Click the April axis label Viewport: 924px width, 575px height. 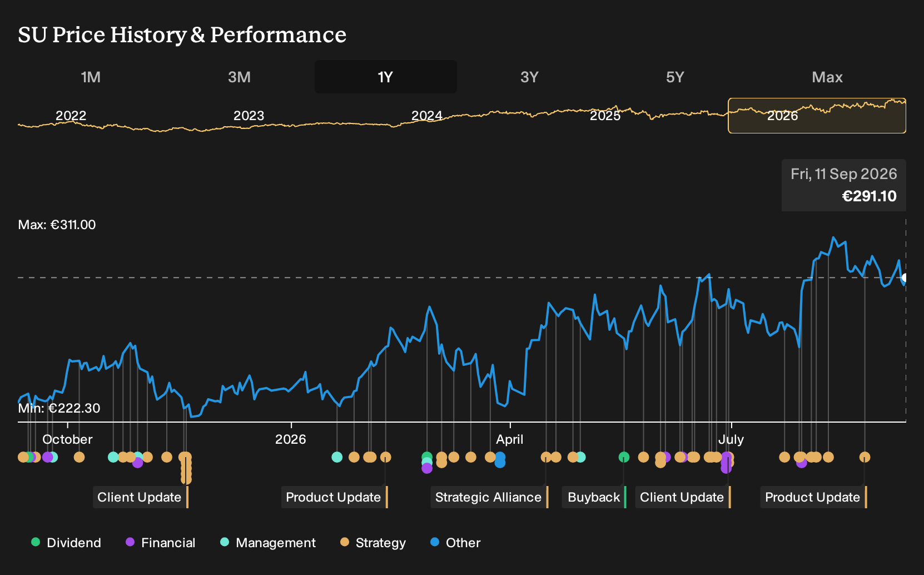coord(510,439)
